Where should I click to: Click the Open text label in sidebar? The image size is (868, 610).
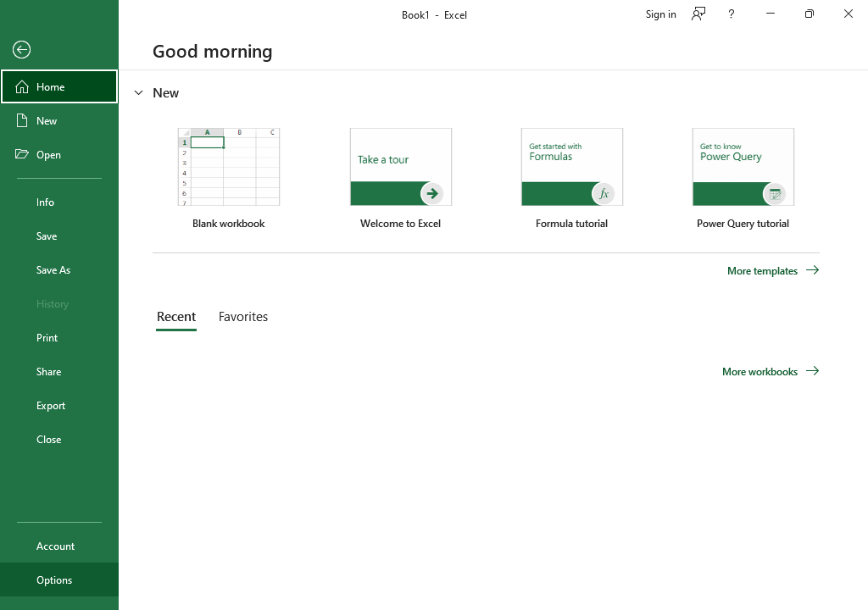[x=48, y=155]
